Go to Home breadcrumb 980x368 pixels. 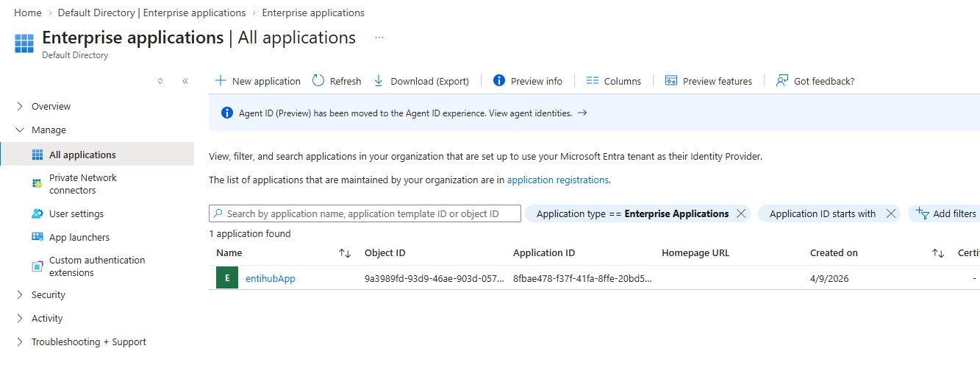click(x=28, y=13)
